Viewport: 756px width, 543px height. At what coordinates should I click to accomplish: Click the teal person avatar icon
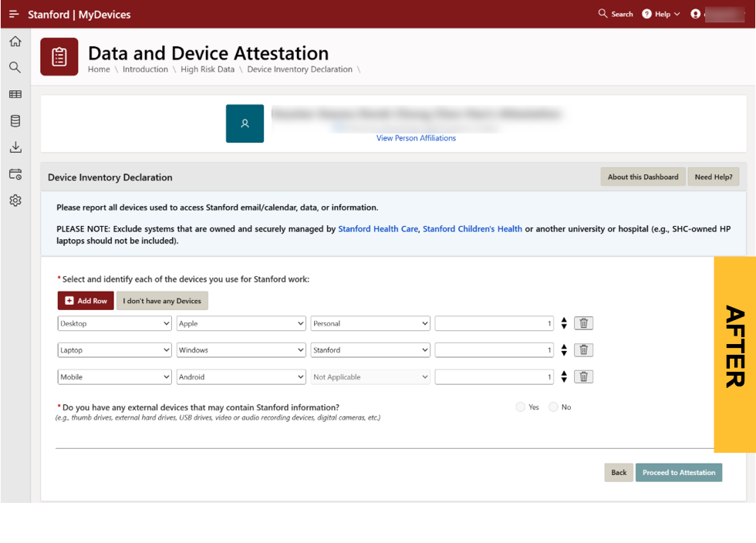pyautogui.click(x=245, y=123)
